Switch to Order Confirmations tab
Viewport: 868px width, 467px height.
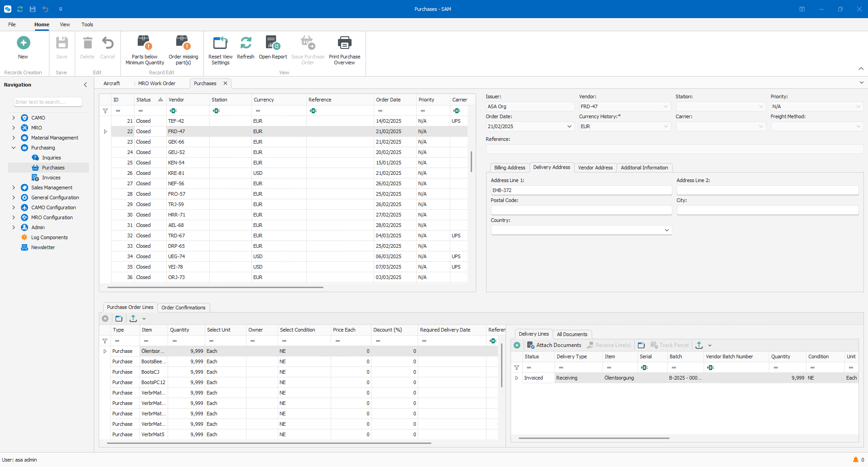tap(183, 308)
